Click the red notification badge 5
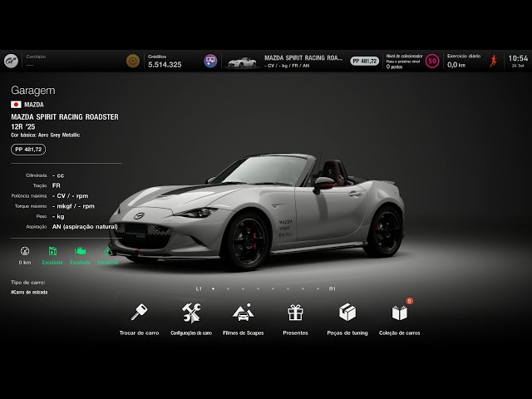532x399 pixels. pos(410,301)
